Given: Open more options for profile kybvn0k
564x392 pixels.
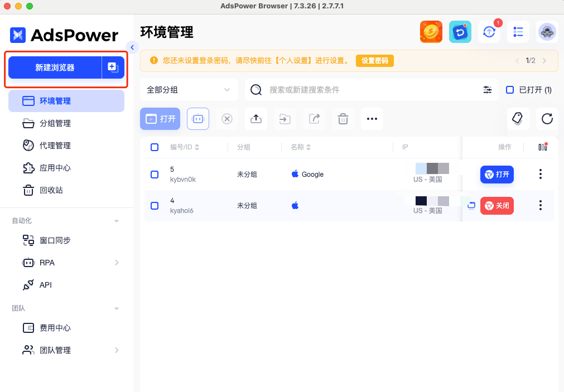Looking at the screenshot, I should [x=540, y=174].
